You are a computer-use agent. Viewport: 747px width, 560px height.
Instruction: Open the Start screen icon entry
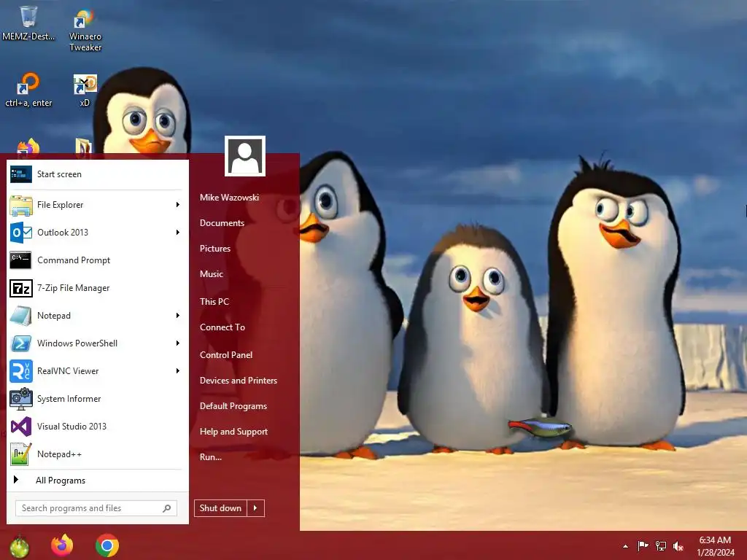(x=21, y=174)
